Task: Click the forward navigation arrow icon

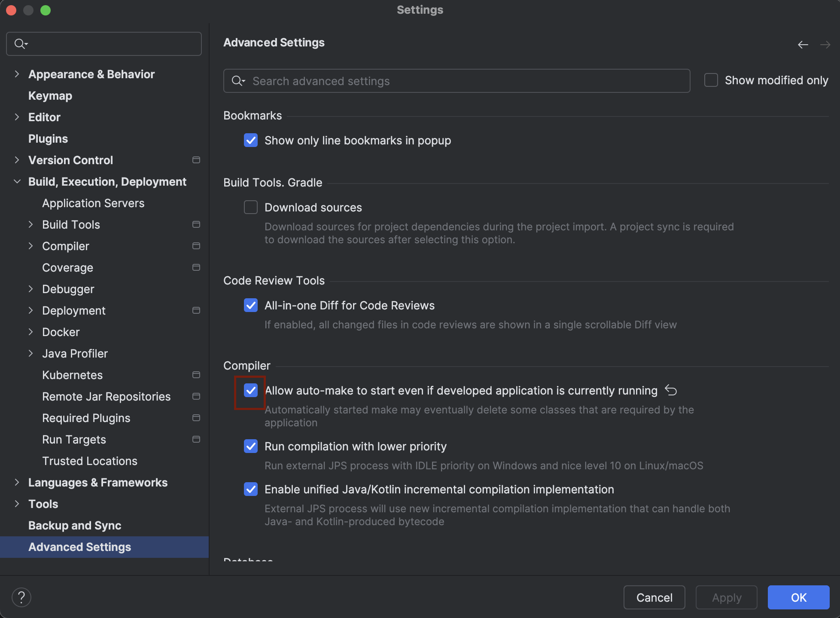Action: [825, 45]
